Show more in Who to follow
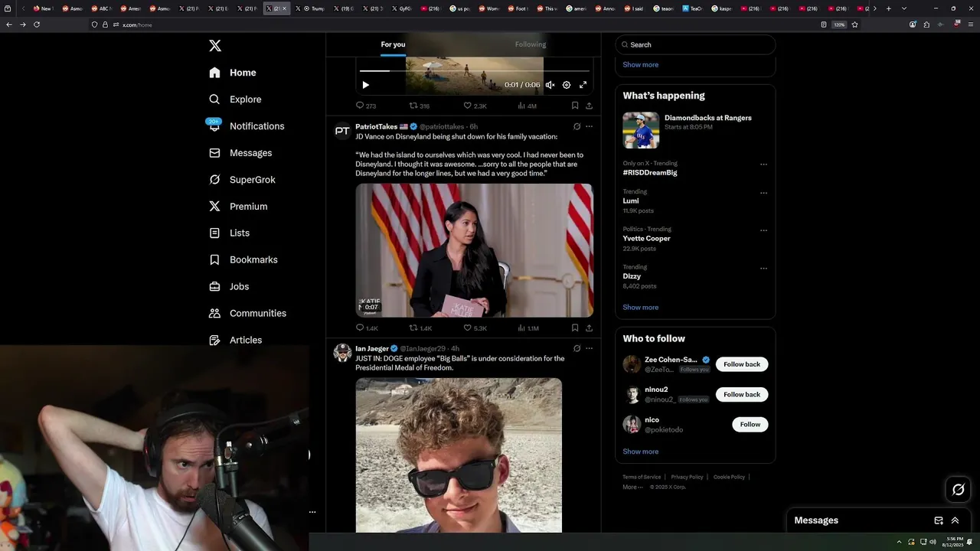Viewport: 980px width, 551px height. click(x=641, y=452)
